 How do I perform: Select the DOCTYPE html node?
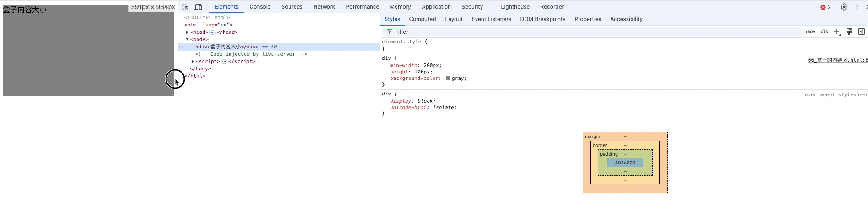(x=207, y=17)
